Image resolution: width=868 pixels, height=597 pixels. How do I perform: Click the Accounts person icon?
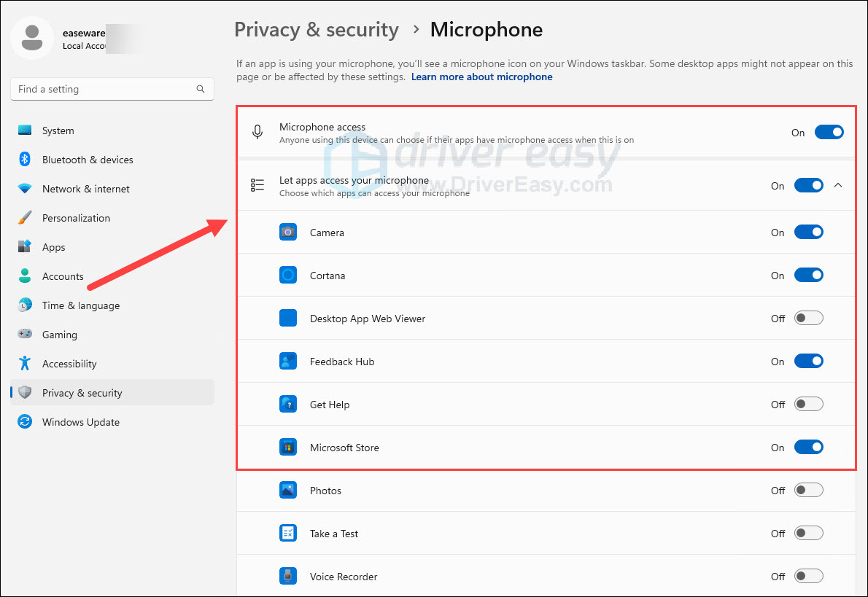(x=25, y=276)
